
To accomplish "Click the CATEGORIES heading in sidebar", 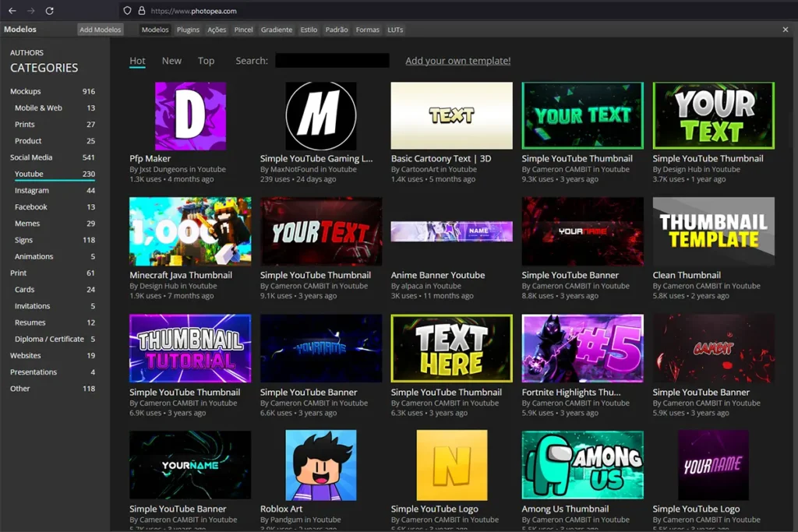I will (44, 68).
